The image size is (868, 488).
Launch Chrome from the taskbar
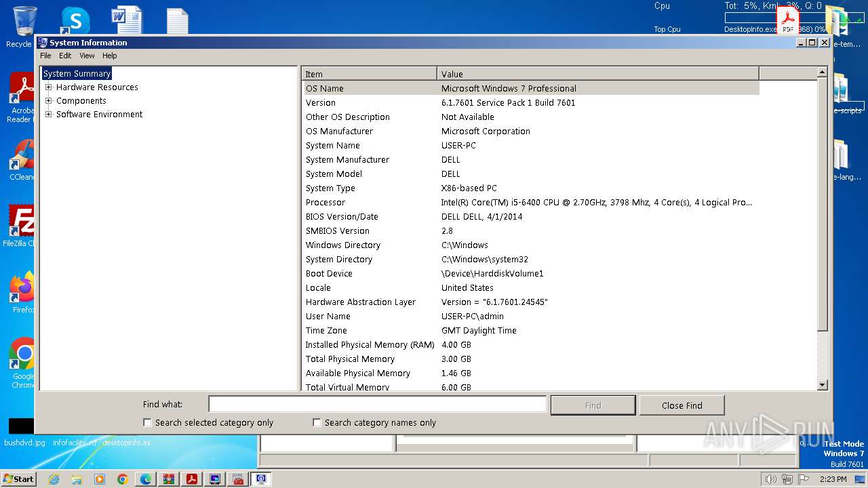(x=123, y=479)
